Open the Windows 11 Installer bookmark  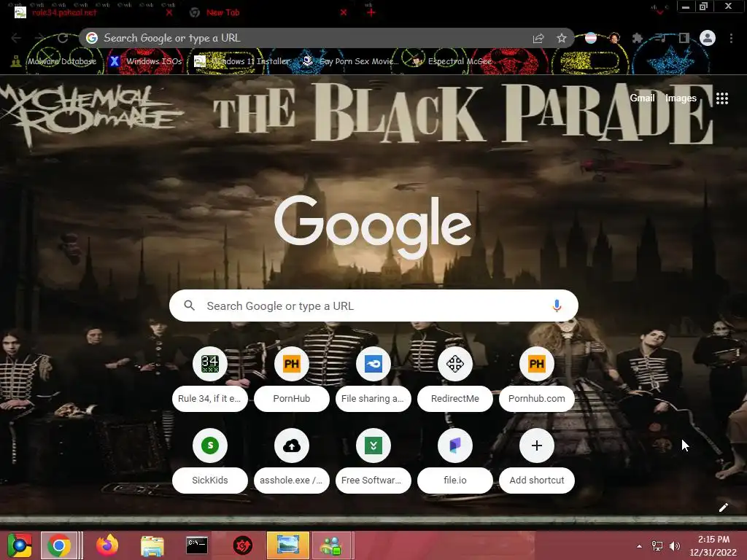[242, 61]
